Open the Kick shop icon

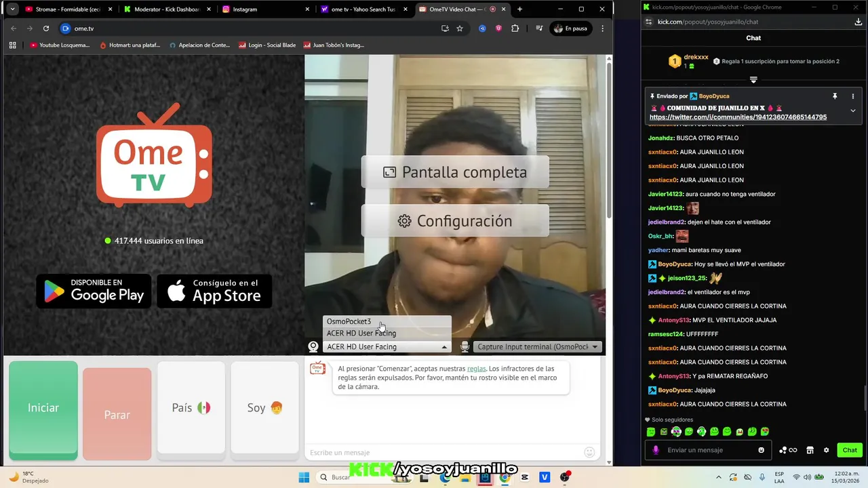tap(810, 450)
